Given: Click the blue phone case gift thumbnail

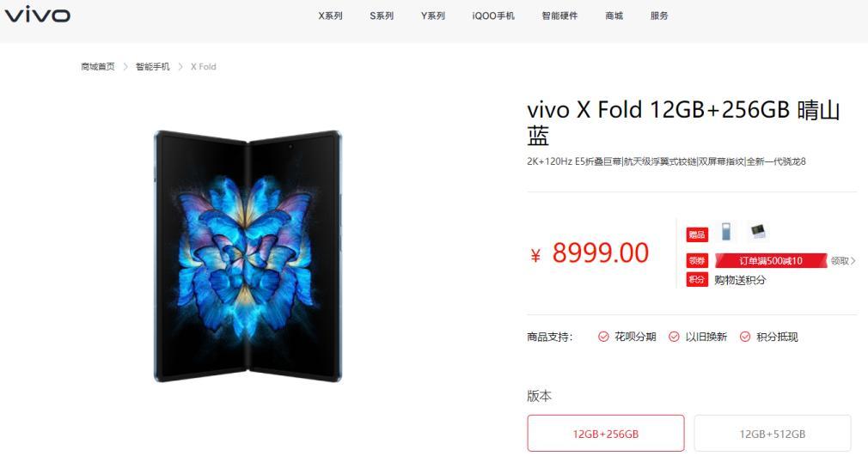Looking at the screenshot, I should point(725,231).
